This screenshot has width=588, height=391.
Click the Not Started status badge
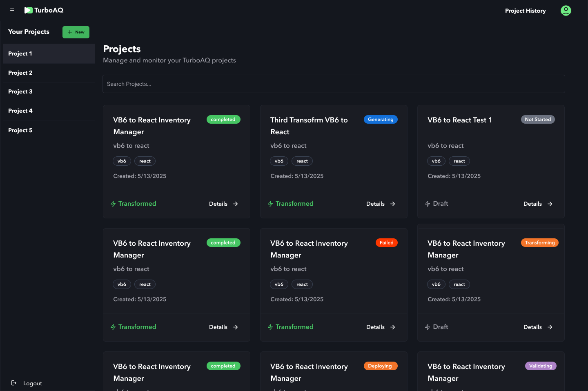(538, 120)
